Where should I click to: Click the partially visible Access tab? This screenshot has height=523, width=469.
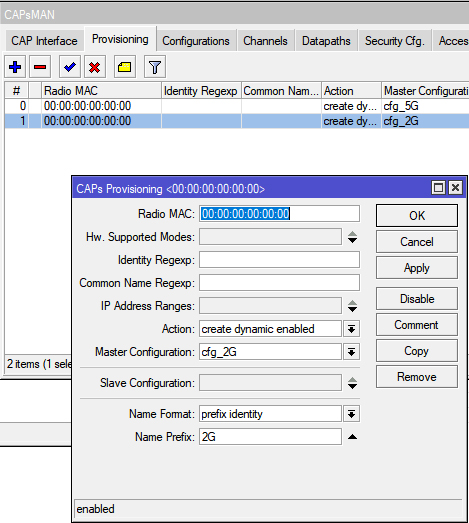click(x=451, y=41)
